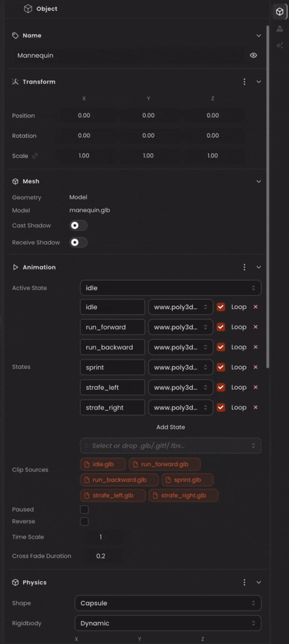Click the Object header cube icon
Screen dimensions: 289x644
[x=28, y=9]
